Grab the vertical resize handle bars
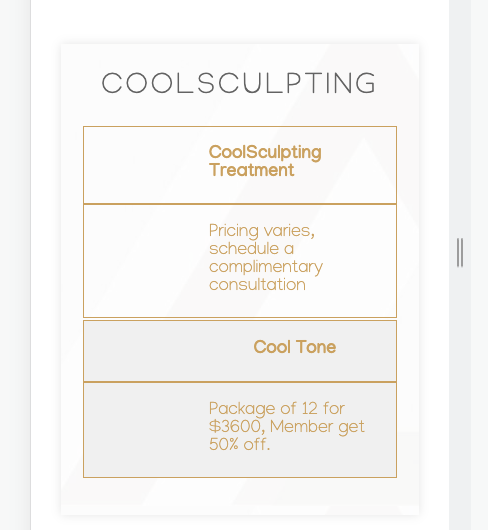488x530 pixels. coord(460,252)
